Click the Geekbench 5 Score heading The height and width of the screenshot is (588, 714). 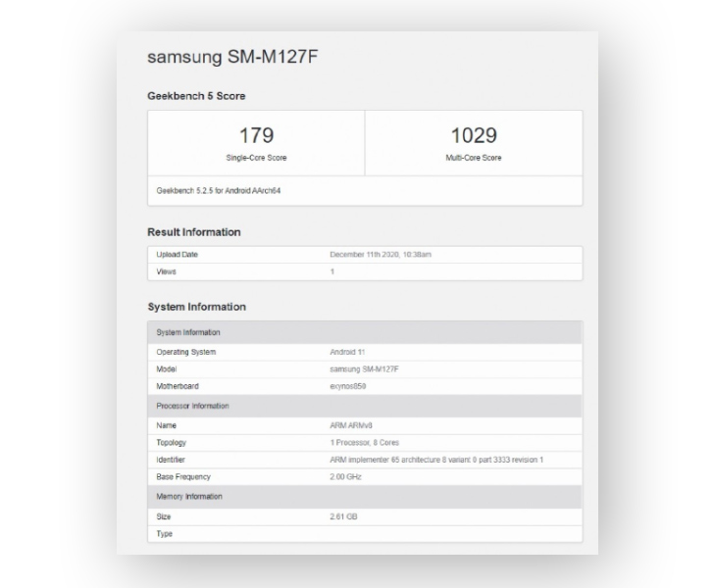click(x=196, y=96)
